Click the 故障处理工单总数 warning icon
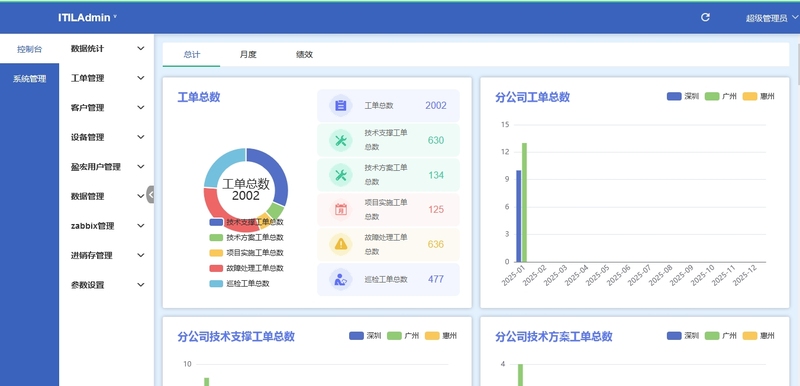The width and height of the screenshot is (800, 386). tap(341, 244)
